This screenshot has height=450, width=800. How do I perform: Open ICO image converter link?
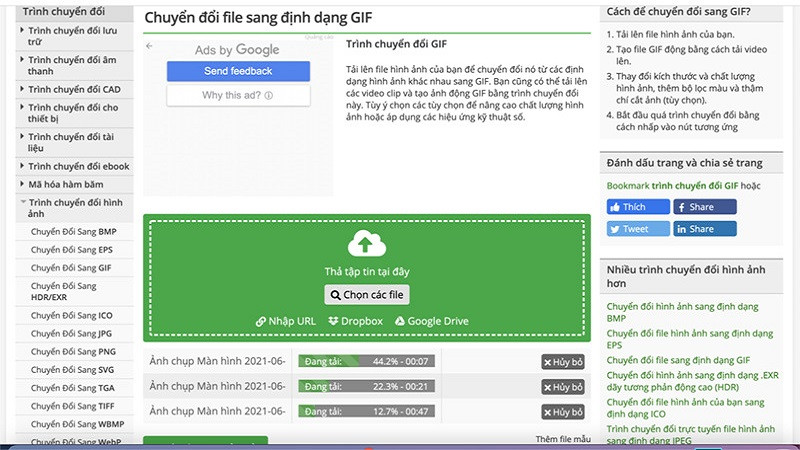point(685,408)
